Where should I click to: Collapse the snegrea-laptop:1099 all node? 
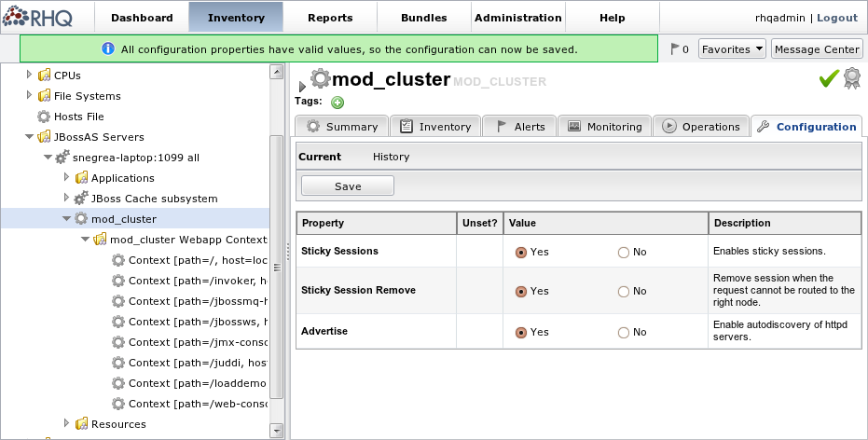(48, 158)
